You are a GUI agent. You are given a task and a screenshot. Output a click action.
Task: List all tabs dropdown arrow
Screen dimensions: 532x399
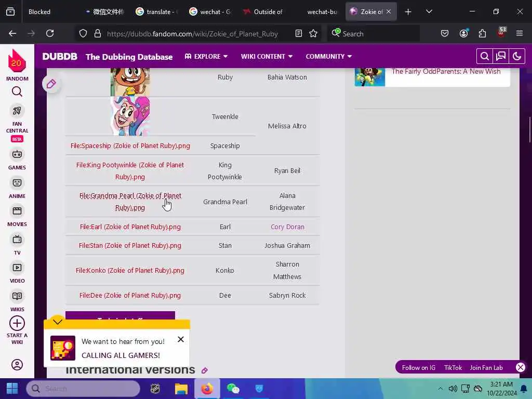pyautogui.click(x=429, y=11)
